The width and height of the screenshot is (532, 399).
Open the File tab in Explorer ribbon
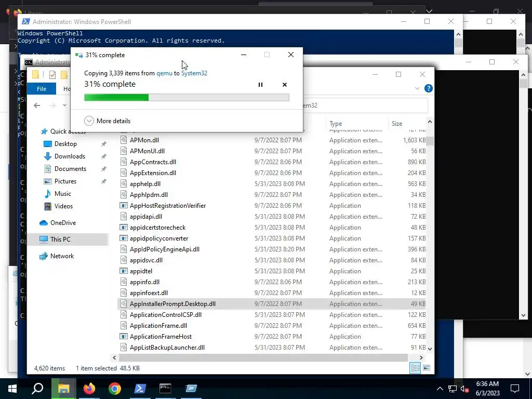[42, 88]
